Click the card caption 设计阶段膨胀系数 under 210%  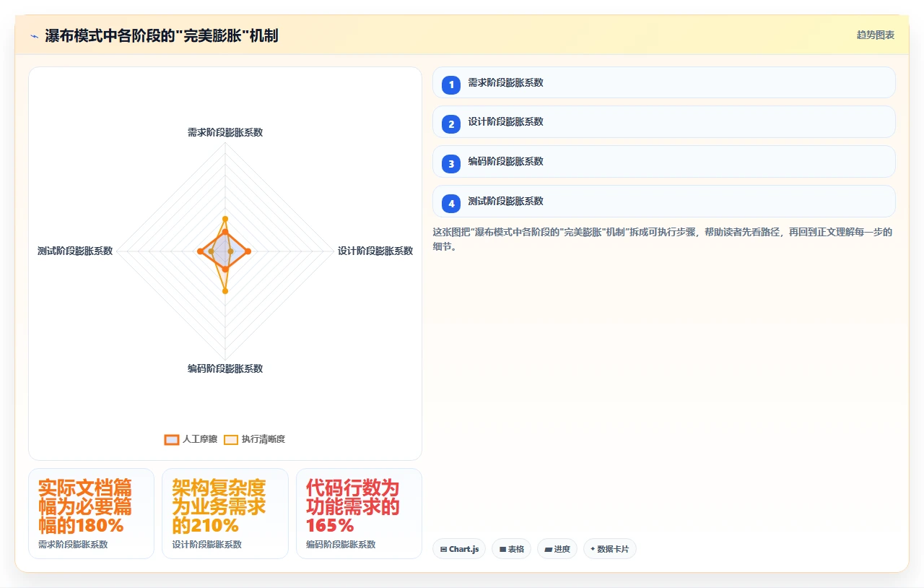tap(207, 545)
